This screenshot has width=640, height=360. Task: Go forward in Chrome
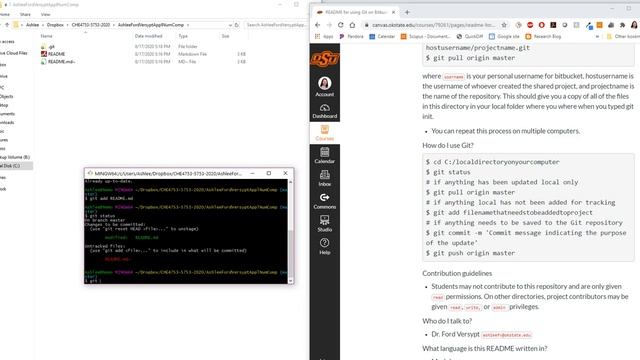pyautogui.click(x=329, y=25)
